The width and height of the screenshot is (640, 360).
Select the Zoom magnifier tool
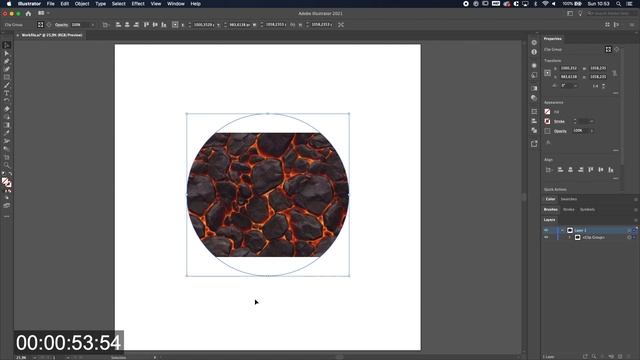[7, 165]
